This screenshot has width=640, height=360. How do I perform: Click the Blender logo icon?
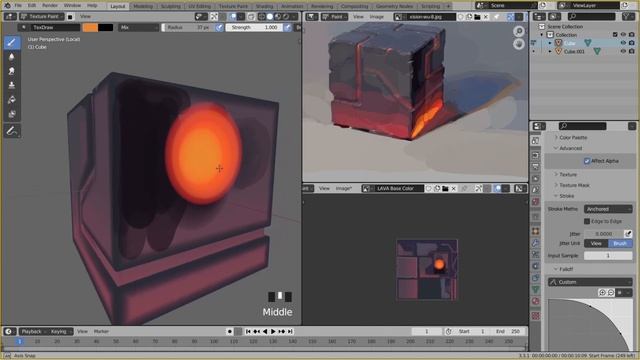[x=7, y=5]
